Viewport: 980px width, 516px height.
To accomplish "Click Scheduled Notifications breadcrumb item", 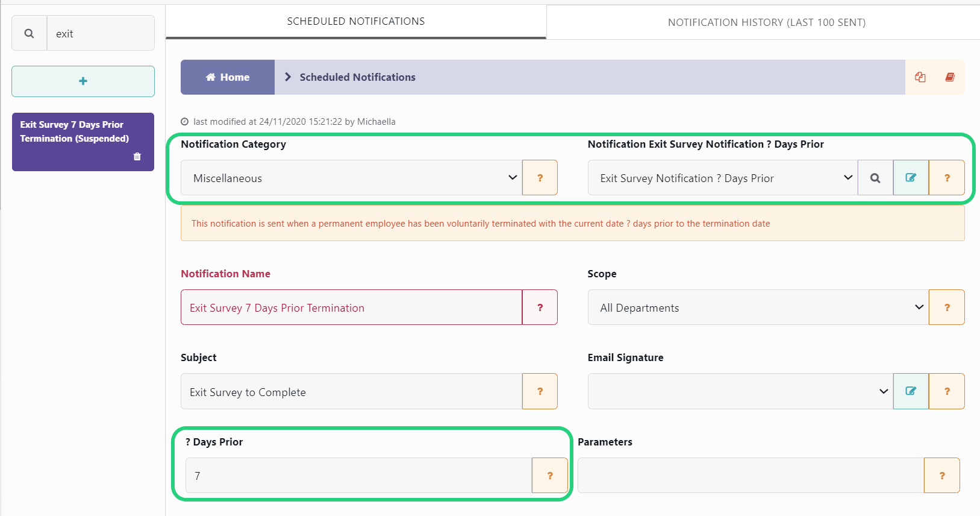I will (357, 77).
